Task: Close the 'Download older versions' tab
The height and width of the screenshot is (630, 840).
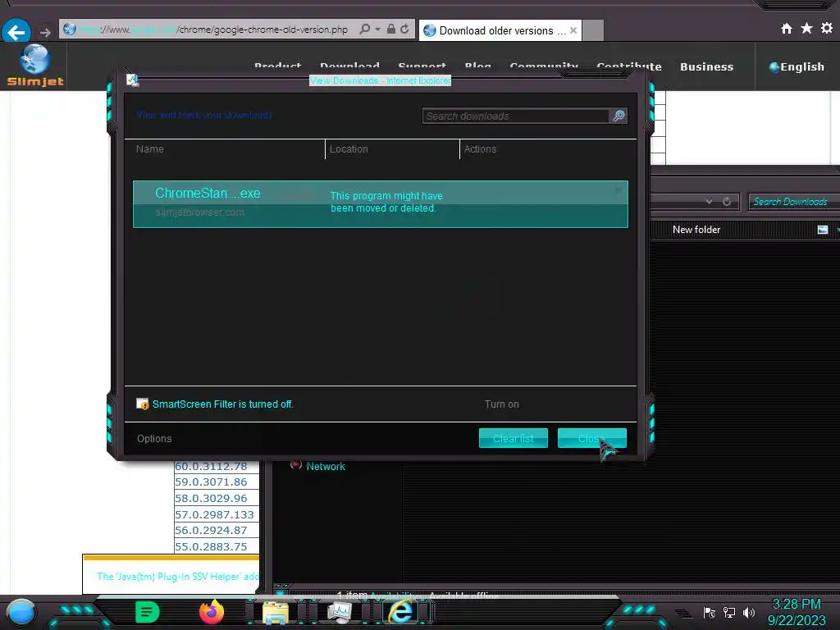Action: coord(573,30)
